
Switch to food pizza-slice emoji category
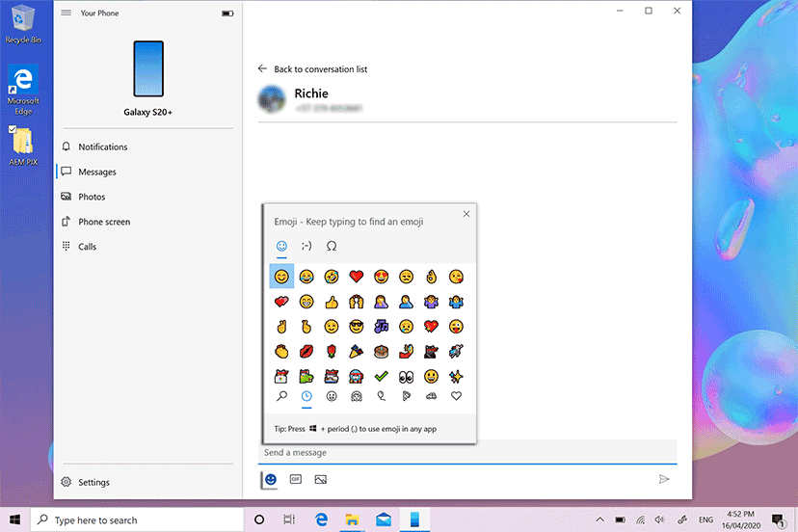coord(406,396)
